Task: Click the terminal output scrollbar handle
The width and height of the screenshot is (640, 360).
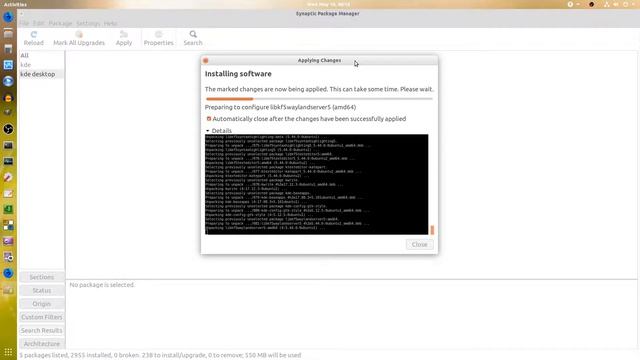Action: (x=432, y=230)
